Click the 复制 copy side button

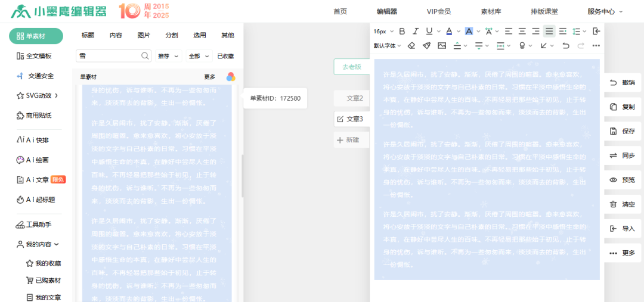623,107
